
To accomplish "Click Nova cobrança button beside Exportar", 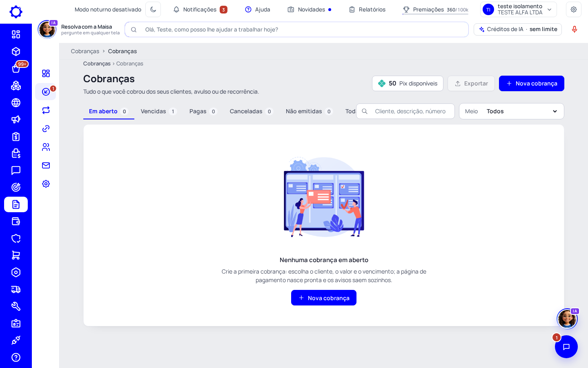I will (x=532, y=83).
